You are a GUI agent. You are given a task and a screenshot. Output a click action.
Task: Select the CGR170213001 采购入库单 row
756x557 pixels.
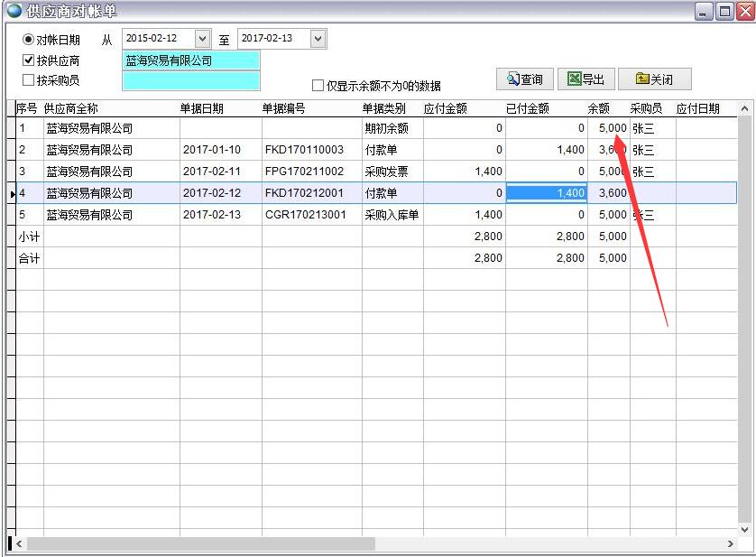(x=304, y=215)
